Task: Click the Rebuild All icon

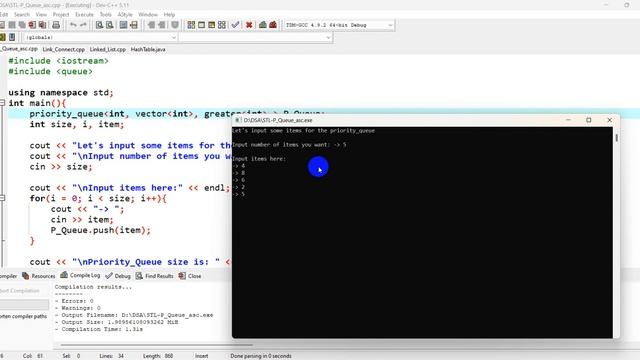Action: (222, 25)
